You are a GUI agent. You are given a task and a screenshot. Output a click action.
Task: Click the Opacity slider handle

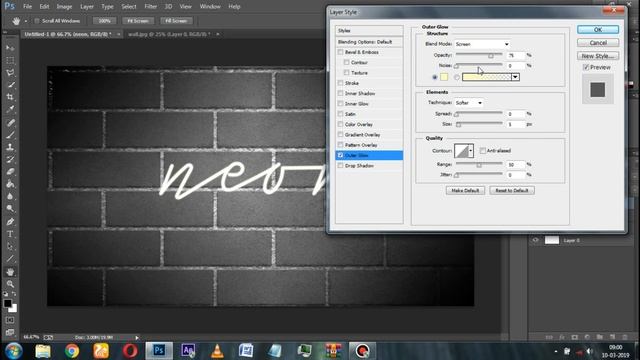491,56
